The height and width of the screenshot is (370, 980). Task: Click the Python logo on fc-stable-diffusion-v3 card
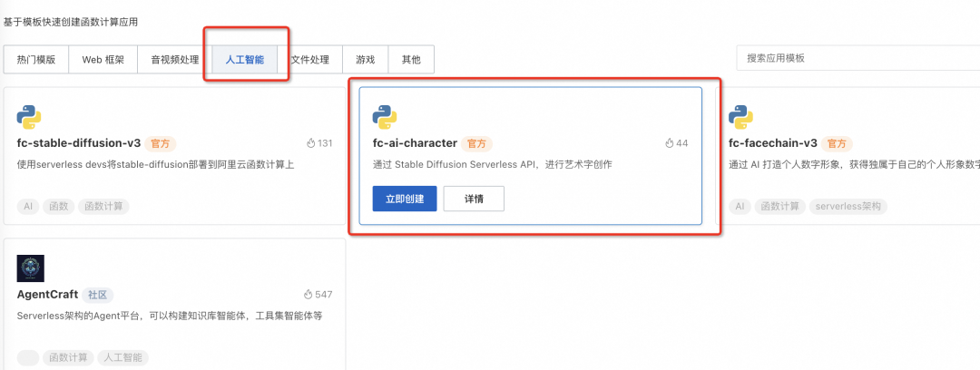pyautogui.click(x=29, y=117)
